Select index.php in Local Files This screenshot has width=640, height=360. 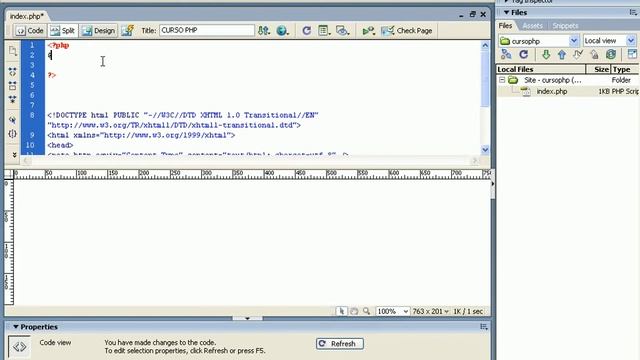[x=551, y=91]
